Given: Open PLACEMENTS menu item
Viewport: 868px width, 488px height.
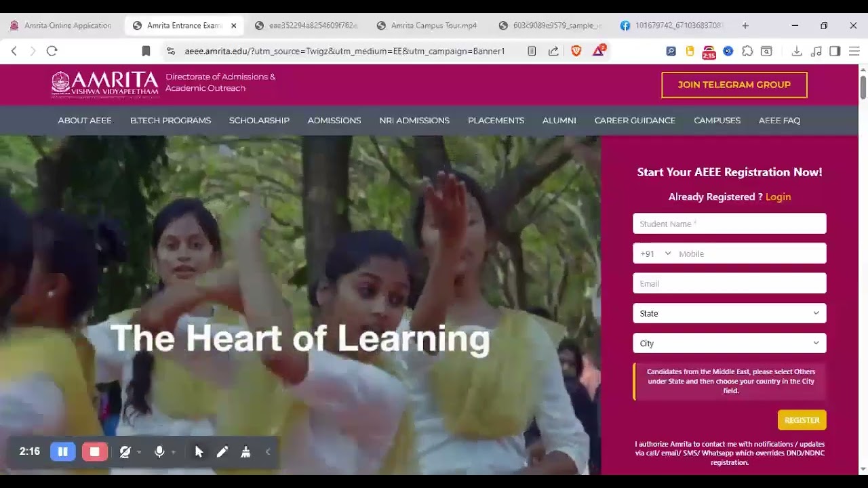Looking at the screenshot, I should tap(496, 120).
